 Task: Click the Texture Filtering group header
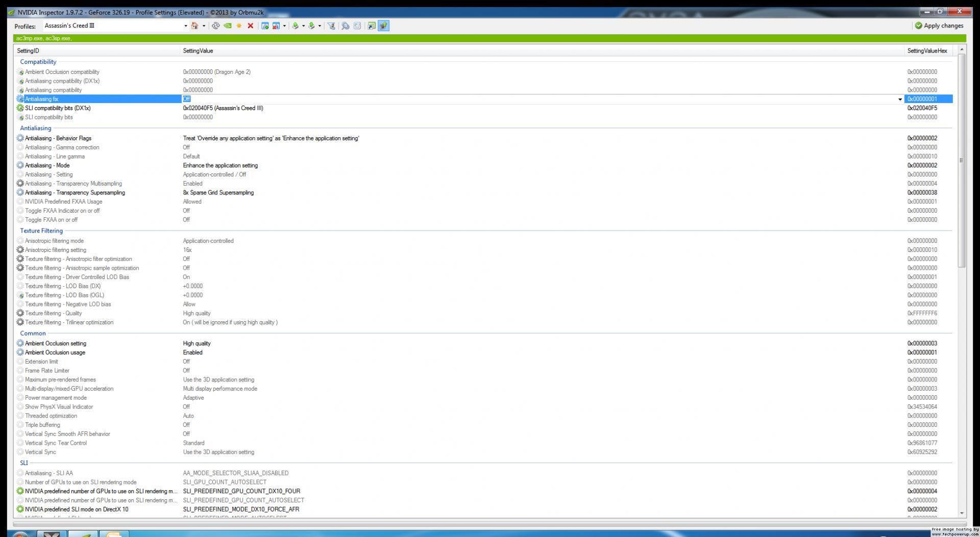(x=41, y=231)
